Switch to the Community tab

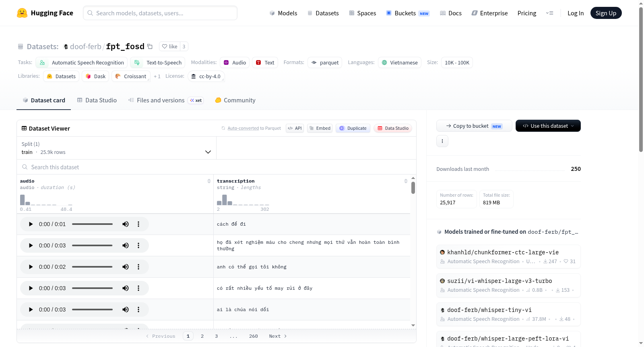(235, 100)
